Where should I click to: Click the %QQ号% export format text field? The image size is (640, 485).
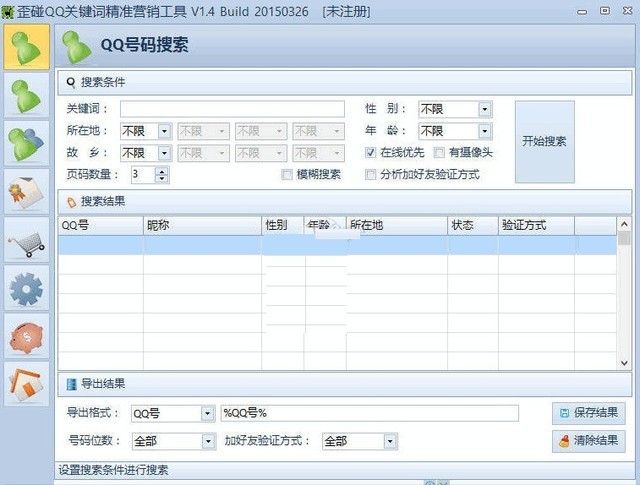pos(370,413)
